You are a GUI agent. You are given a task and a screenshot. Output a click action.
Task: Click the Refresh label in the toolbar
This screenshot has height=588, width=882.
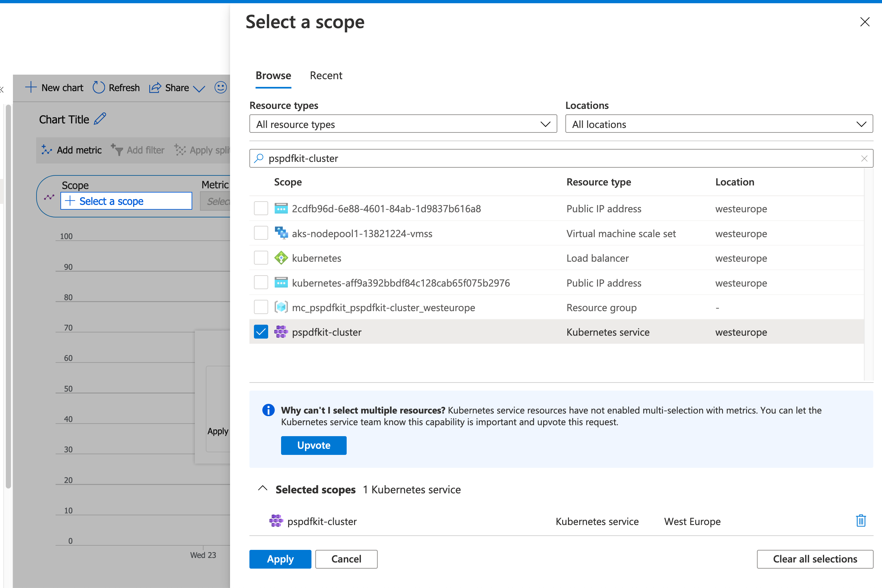124,88
